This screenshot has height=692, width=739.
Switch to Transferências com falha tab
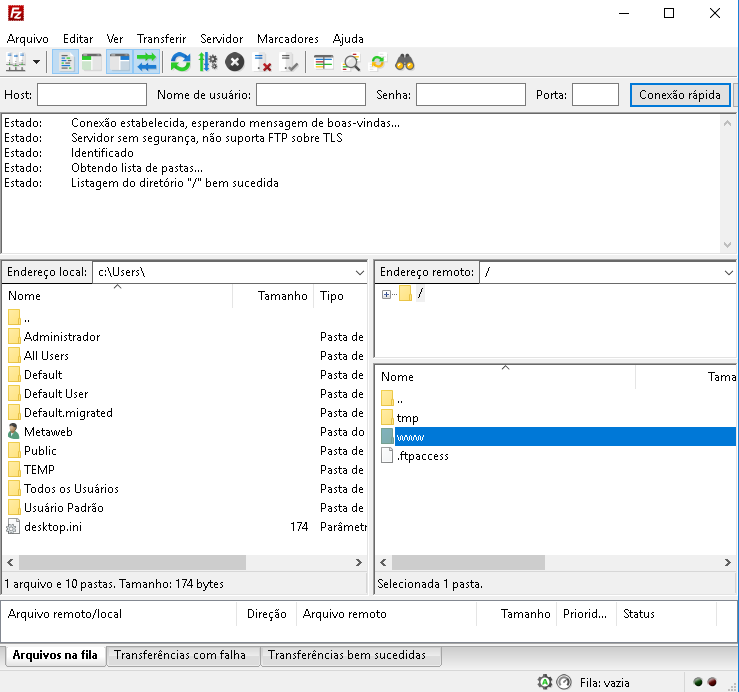point(180,656)
